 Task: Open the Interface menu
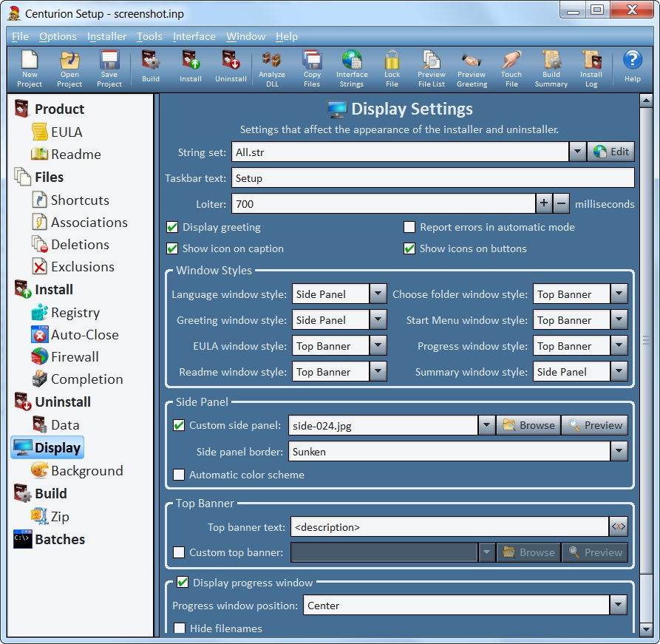(x=194, y=37)
